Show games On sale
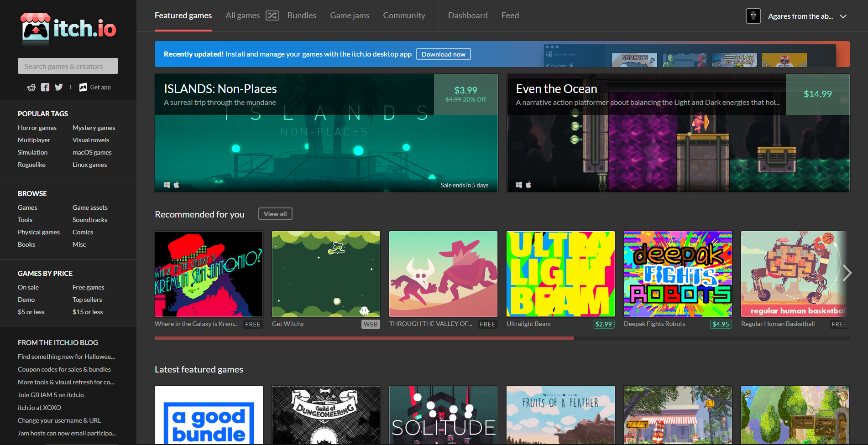The height and width of the screenshot is (445, 868). click(28, 287)
